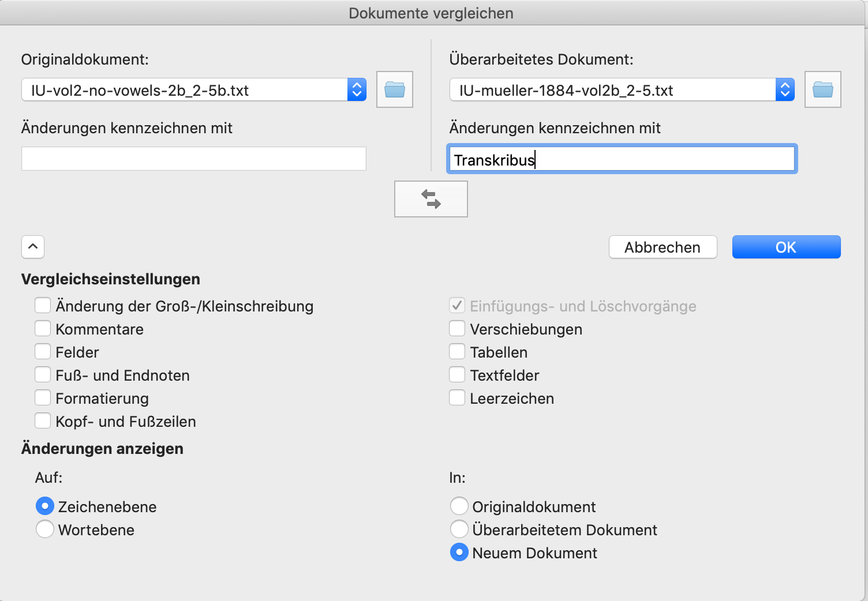Check Änderung der Groß-/Kleinschreibung
This screenshot has width=868, height=601.
click(x=43, y=305)
